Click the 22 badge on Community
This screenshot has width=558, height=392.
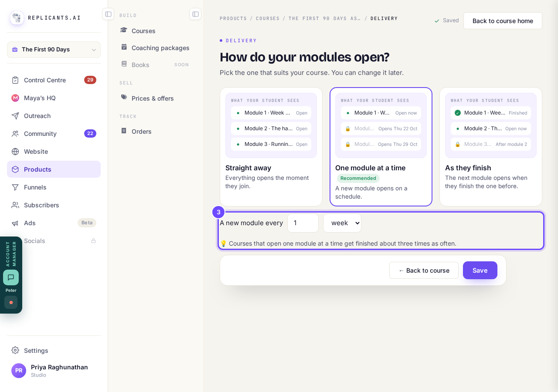point(90,134)
